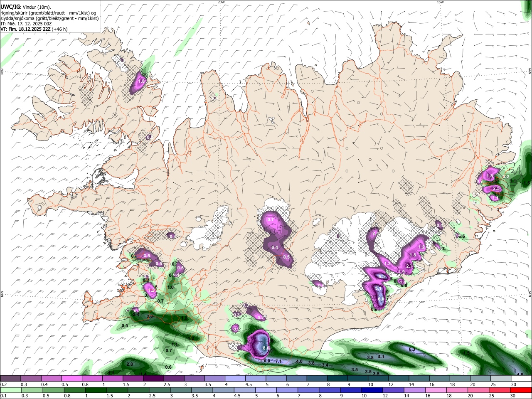532x399 pixels.
Task: Click the '3.0' value on Reykjanes peninsula
Action: coord(150,317)
